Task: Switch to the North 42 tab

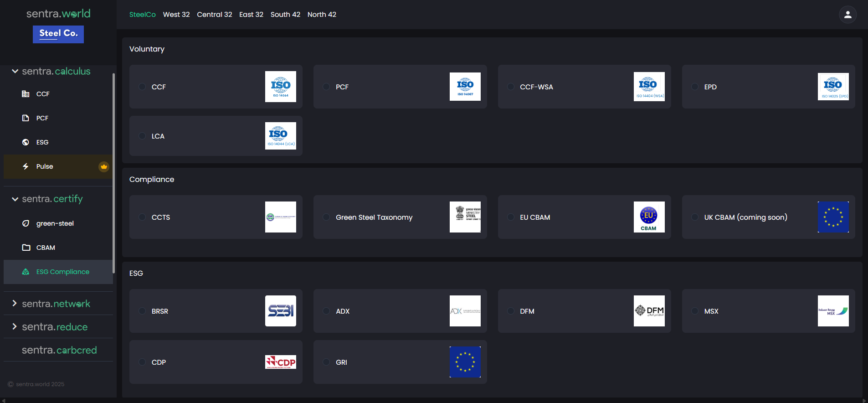Action: (x=322, y=15)
